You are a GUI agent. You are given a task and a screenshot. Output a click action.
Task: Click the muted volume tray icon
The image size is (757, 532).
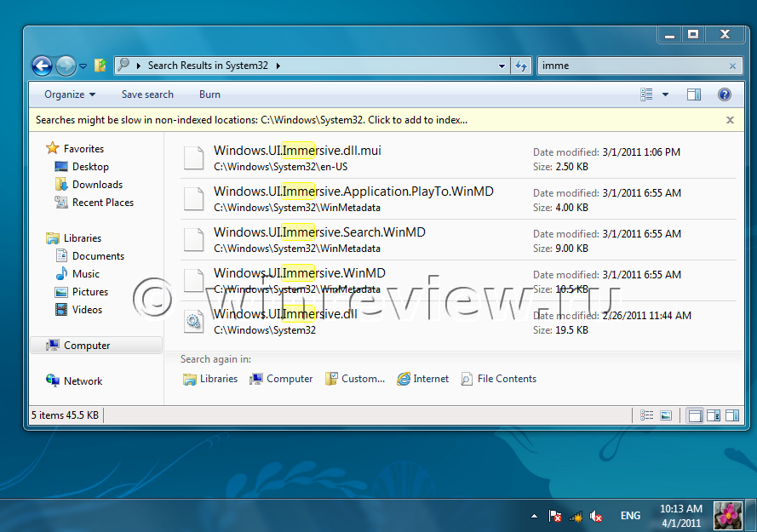pos(597,516)
